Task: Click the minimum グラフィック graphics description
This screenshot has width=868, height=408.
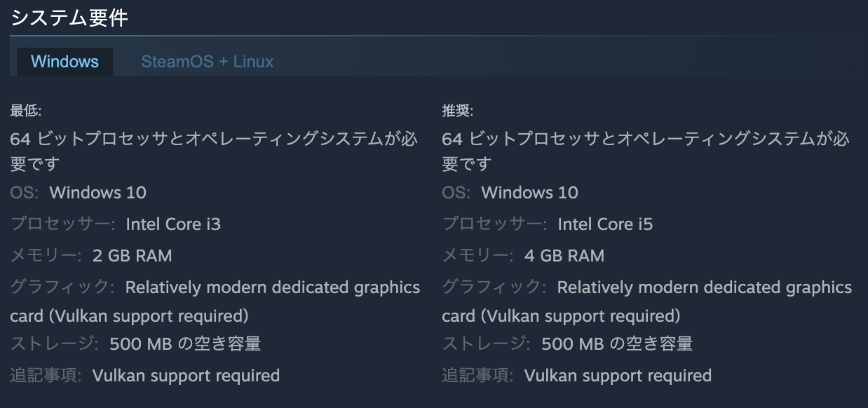Action: [x=272, y=287]
